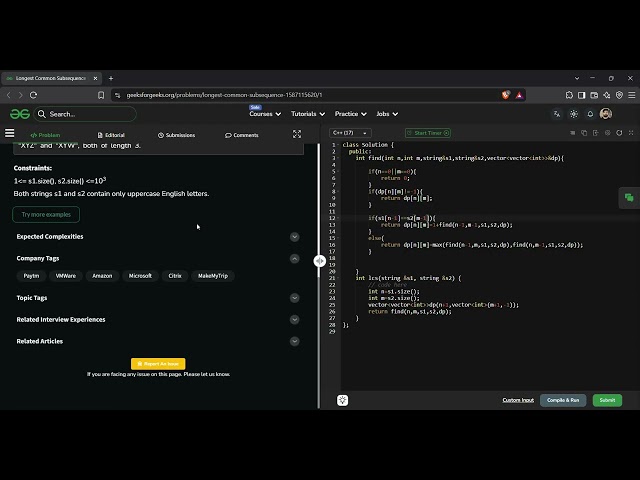This screenshot has width=640, height=480.
Task: Click the hint lightbulb icon below editor
Action: pos(342,400)
